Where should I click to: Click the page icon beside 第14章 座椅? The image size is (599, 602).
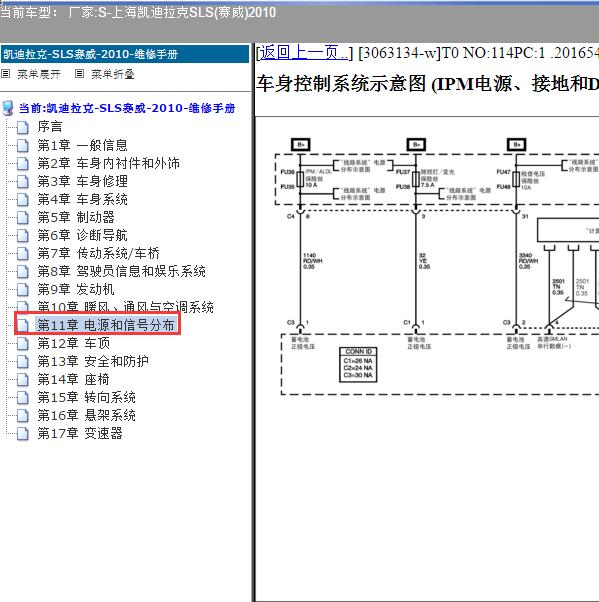click(x=23, y=380)
